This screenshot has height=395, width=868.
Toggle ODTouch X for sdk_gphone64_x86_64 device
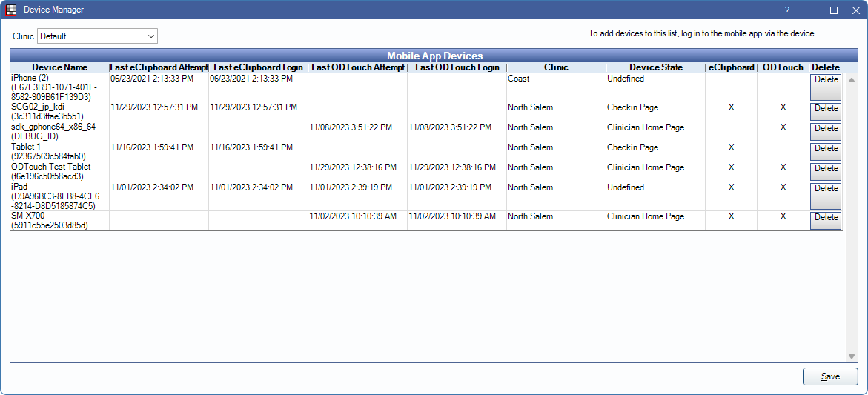783,127
